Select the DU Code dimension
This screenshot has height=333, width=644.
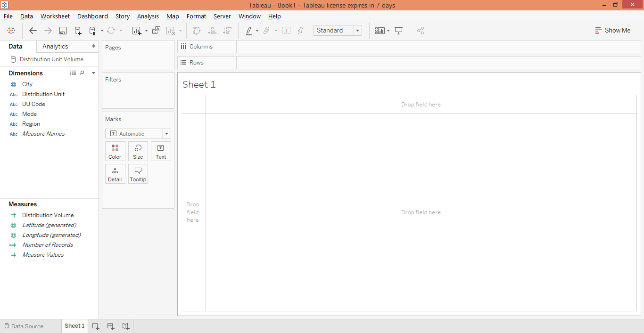pos(33,104)
